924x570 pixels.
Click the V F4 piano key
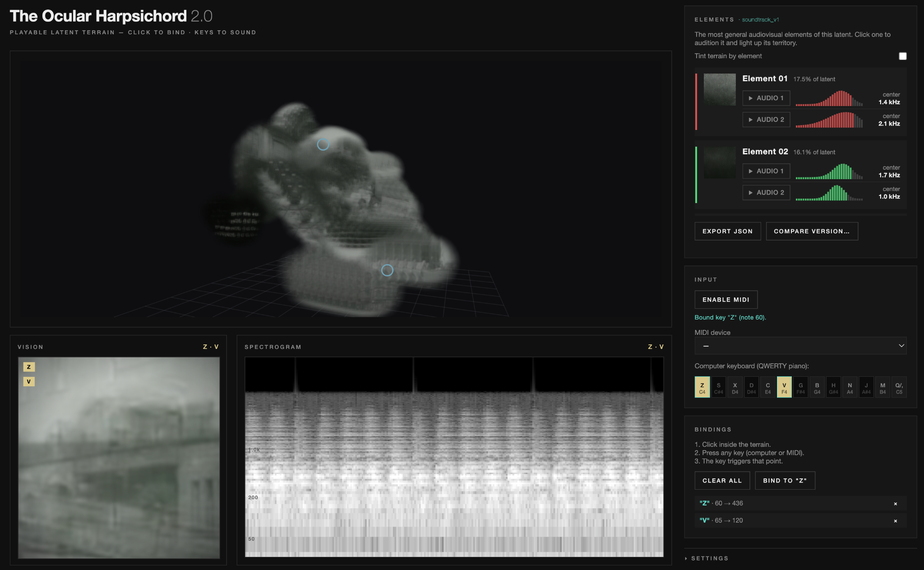[x=784, y=387]
